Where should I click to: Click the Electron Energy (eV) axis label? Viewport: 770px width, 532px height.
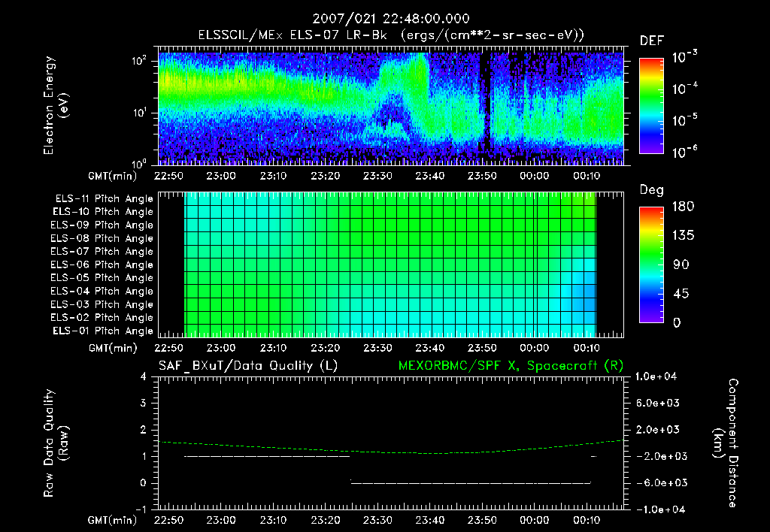point(56,105)
